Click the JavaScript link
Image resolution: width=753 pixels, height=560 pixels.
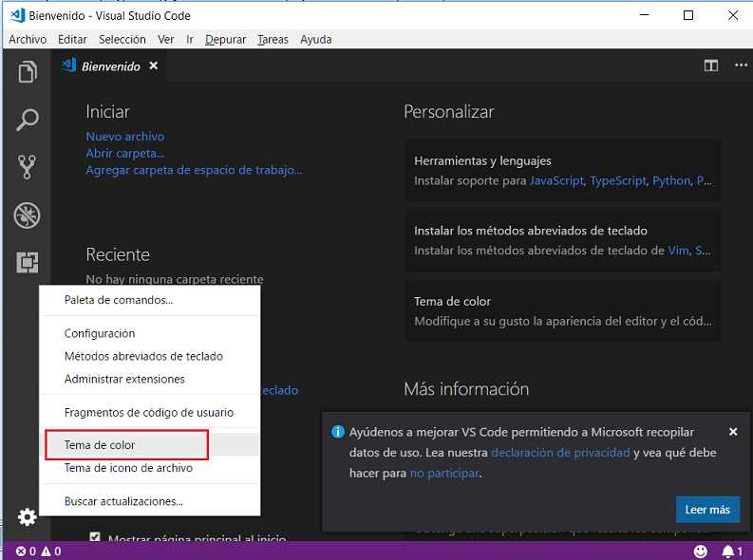coord(556,181)
